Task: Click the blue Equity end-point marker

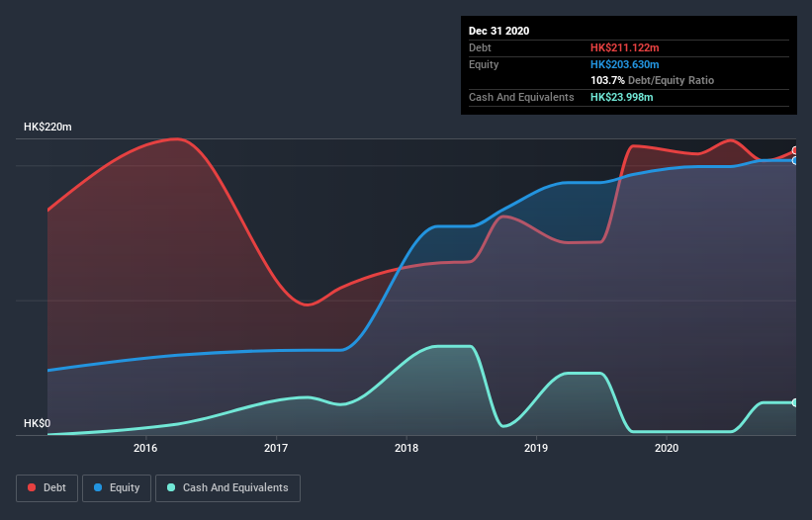Action: point(795,161)
